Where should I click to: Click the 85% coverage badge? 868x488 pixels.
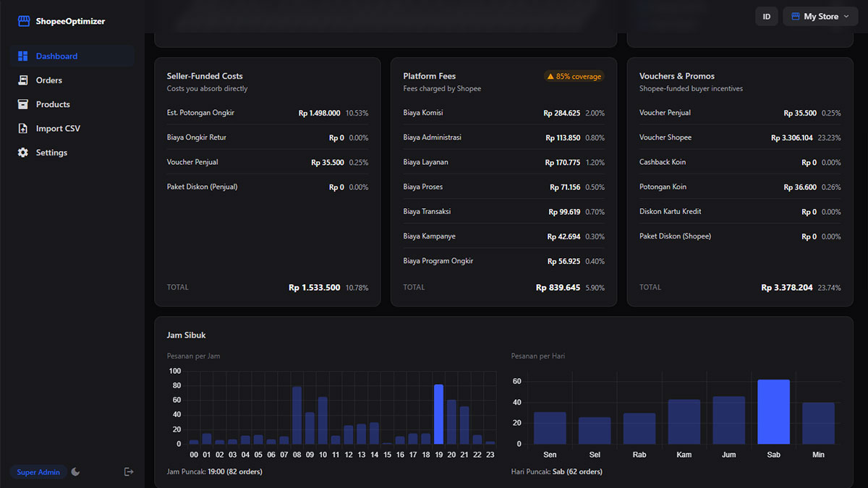pos(574,76)
